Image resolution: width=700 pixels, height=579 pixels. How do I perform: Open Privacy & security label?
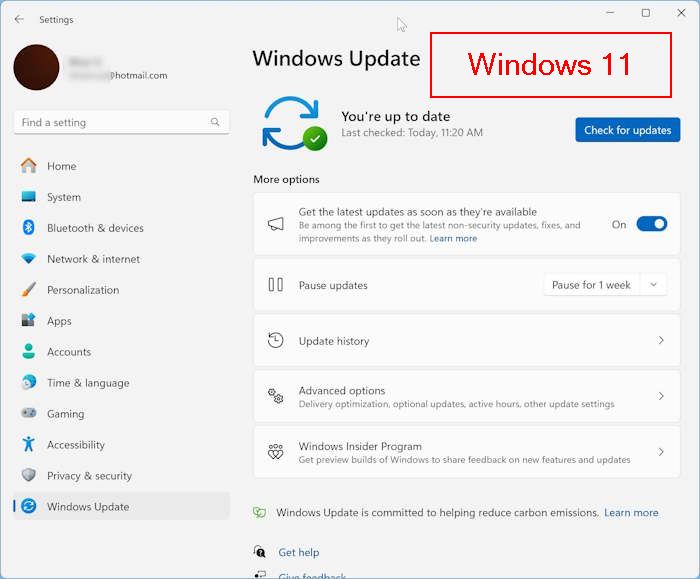[x=89, y=476]
